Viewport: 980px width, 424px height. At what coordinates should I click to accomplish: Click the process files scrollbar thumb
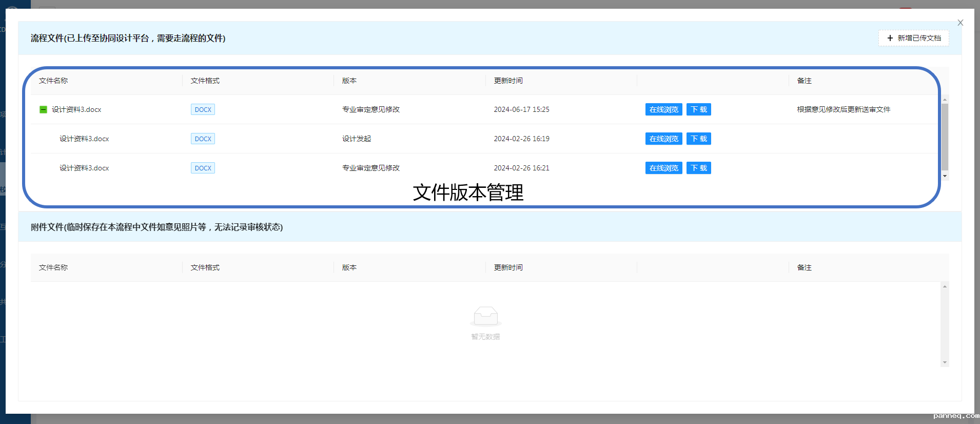(x=945, y=136)
